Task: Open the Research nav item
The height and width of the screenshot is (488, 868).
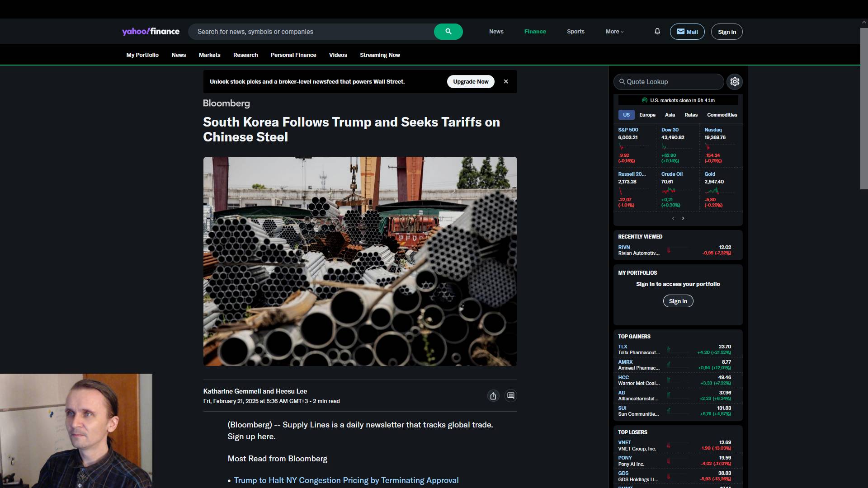Action: click(245, 55)
